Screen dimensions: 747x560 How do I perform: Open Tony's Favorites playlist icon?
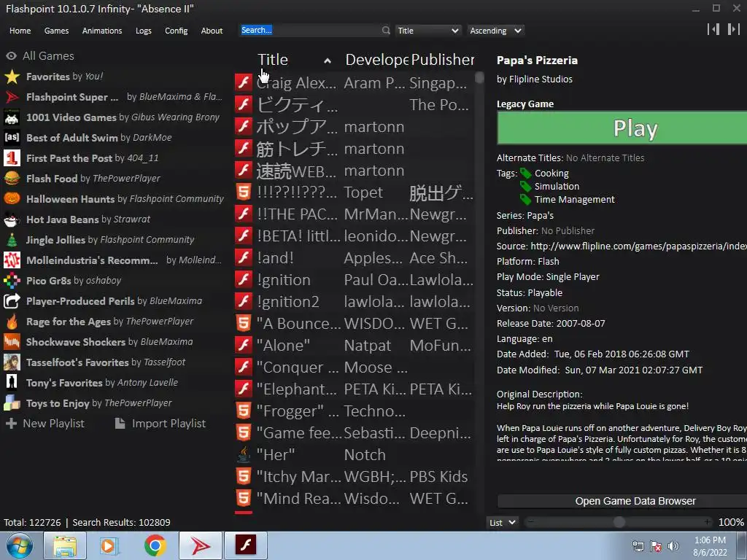point(12,383)
